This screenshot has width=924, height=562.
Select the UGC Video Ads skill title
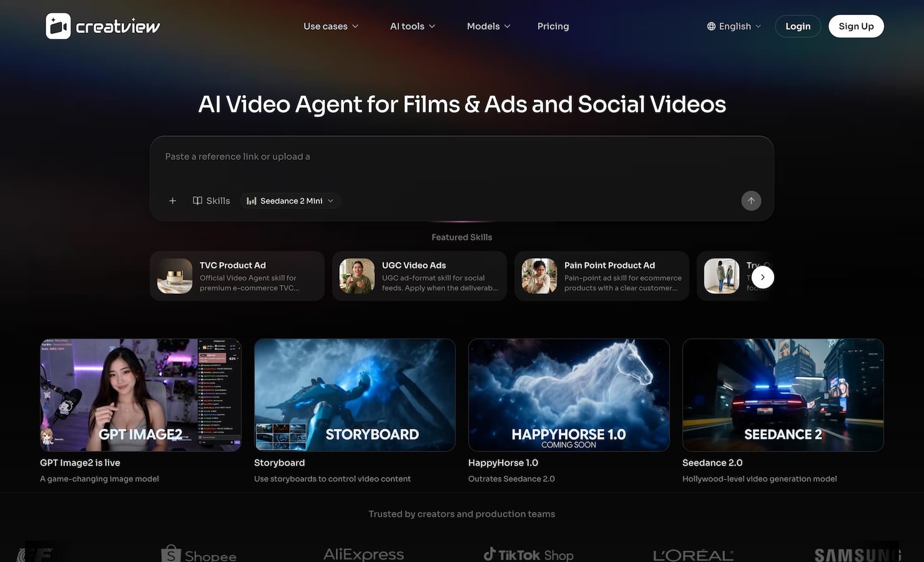click(x=414, y=265)
